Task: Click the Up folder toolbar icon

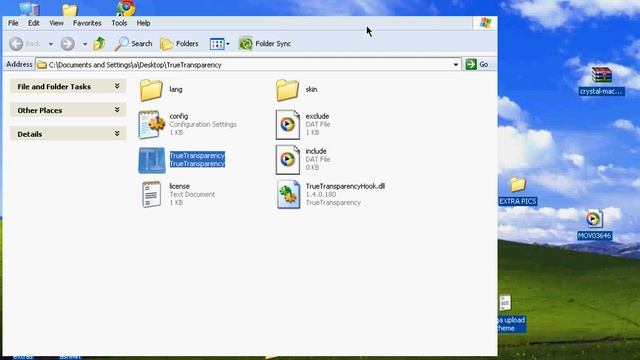Action: coord(99,43)
